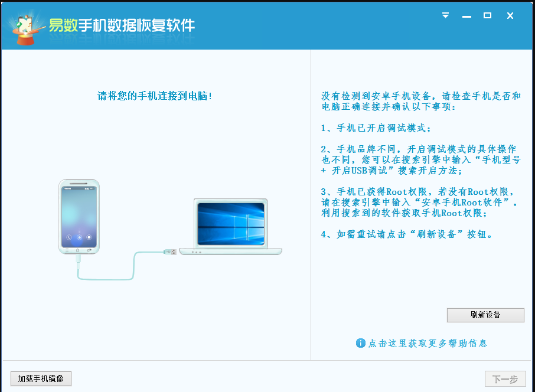Screen dimensions: 535x392
Task: Open the title bar dropdown menu arrow
Action: click(x=445, y=16)
